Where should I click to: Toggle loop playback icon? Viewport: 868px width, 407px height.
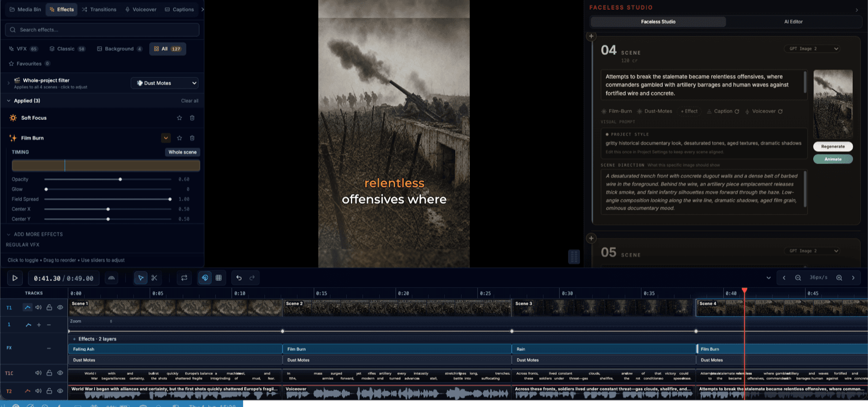184,278
